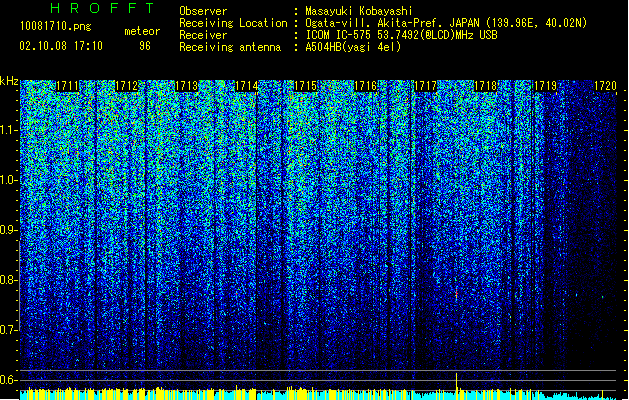
Task: Select the file name 10081710.png
Action: [55, 26]
